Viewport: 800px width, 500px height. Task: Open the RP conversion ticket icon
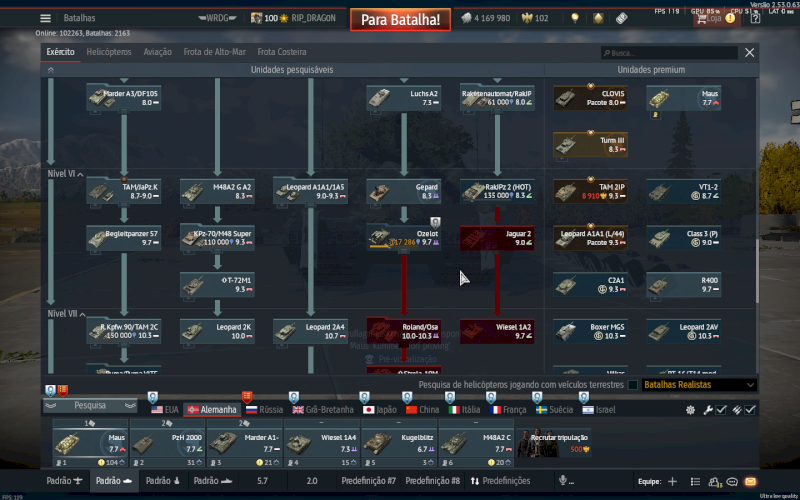pos(621,18)
